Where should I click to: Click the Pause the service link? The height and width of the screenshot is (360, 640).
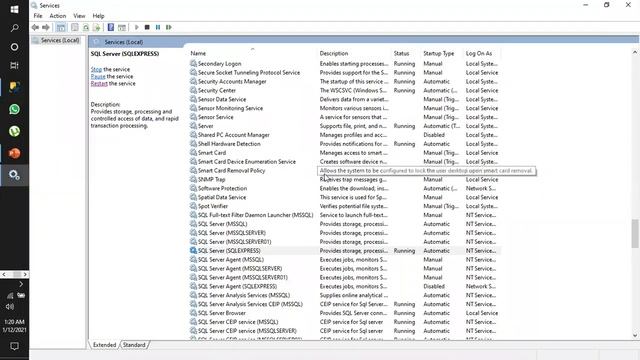click(x=98, y=76)
